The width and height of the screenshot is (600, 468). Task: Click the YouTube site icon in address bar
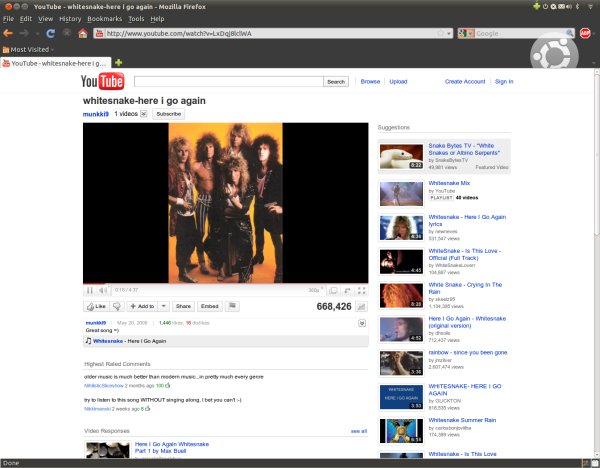click(x=99, y=34)
